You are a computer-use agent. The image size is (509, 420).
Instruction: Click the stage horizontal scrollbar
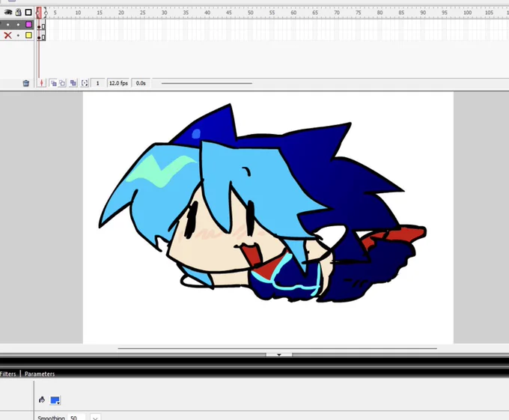pos(277,348)
